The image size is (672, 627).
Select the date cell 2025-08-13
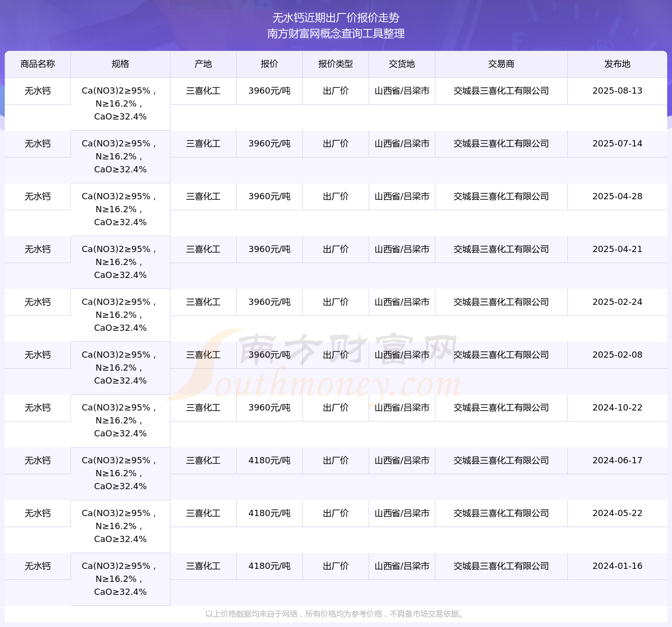tap(617, 91)
